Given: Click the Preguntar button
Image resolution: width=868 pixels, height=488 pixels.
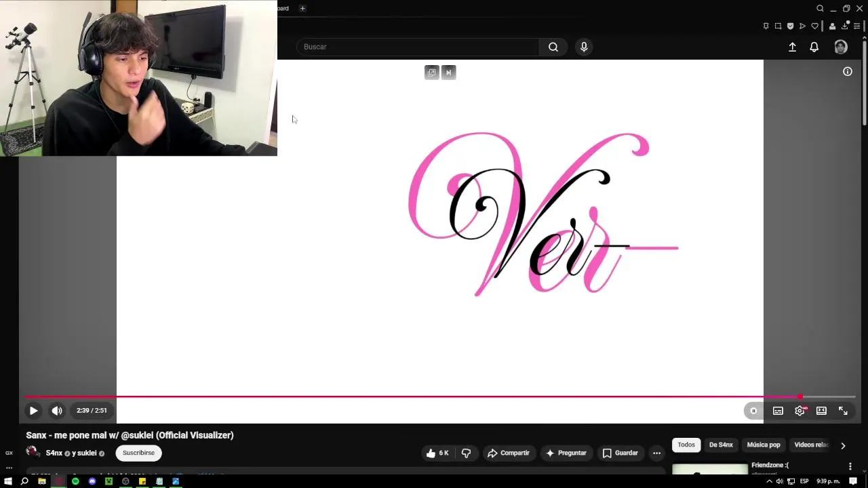Looking at the screenshot, I should click(566, 453).
